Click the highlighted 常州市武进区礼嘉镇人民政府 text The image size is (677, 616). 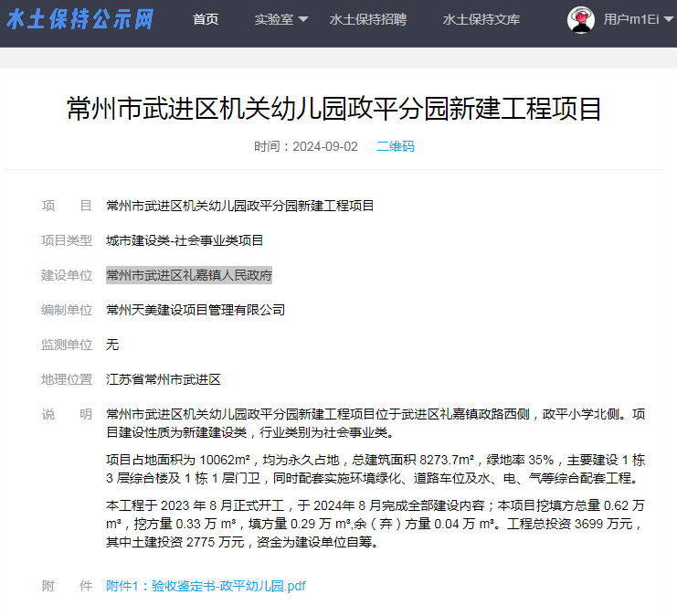[x=189, y=275]
